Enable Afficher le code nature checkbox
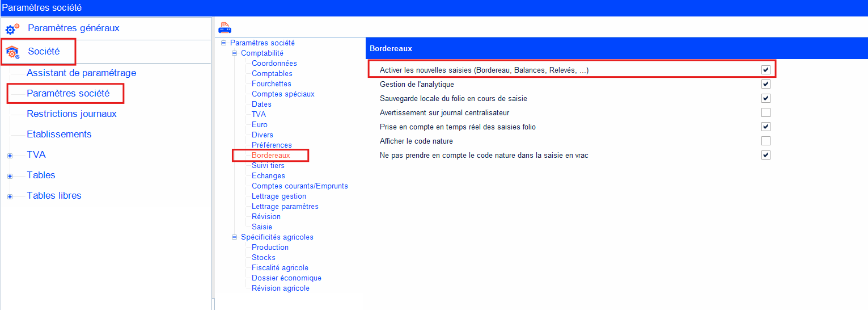The height and width of the screenshot is (310, 868). tap(766, 141)
